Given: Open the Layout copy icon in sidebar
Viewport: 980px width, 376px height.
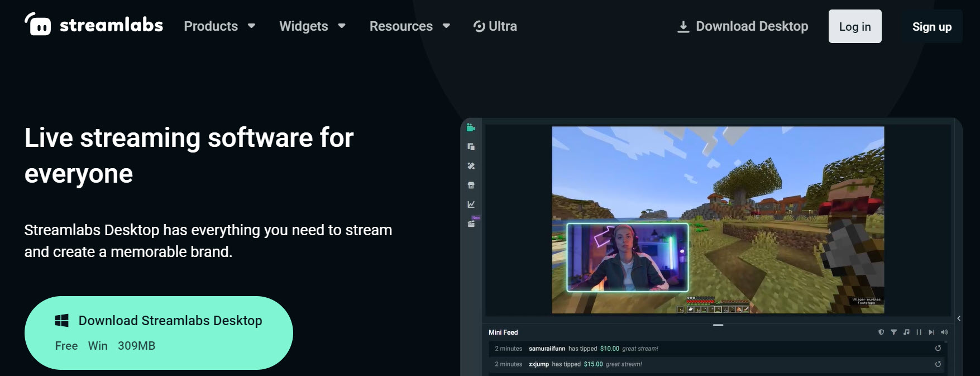Looking at the screenshot, I should (x=471, y=146).
